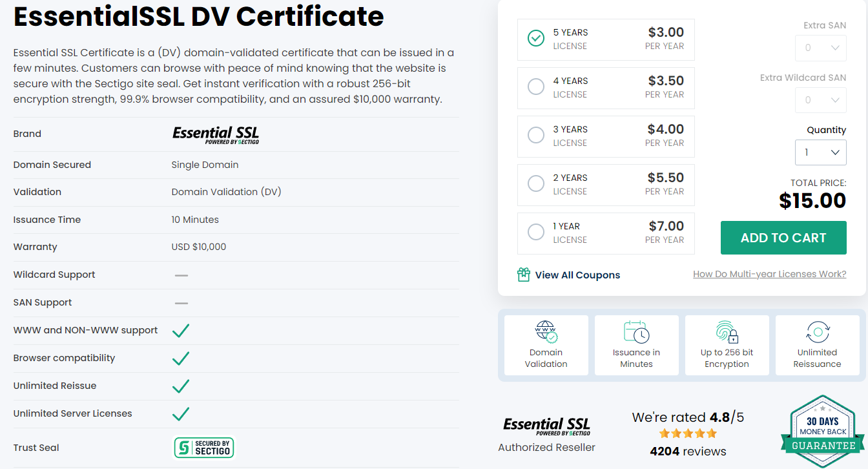Click the five-star rating display

tap(688, 433)
